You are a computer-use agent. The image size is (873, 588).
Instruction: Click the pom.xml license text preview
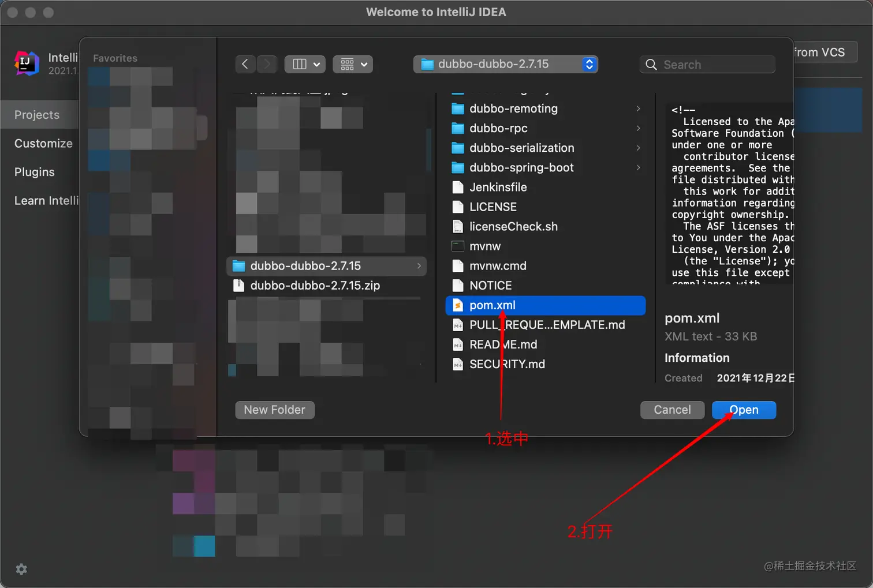point(731,194)
